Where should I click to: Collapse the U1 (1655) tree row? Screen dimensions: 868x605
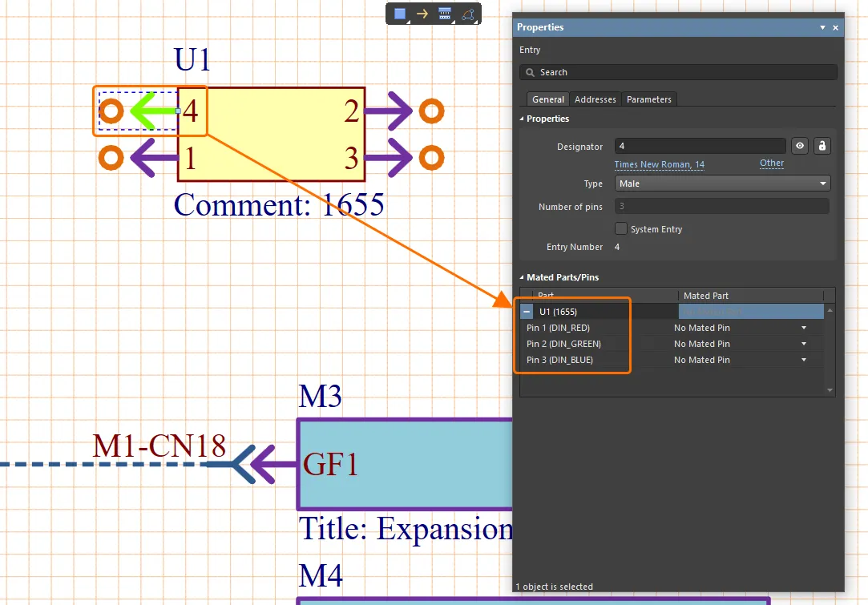(527, 312)
